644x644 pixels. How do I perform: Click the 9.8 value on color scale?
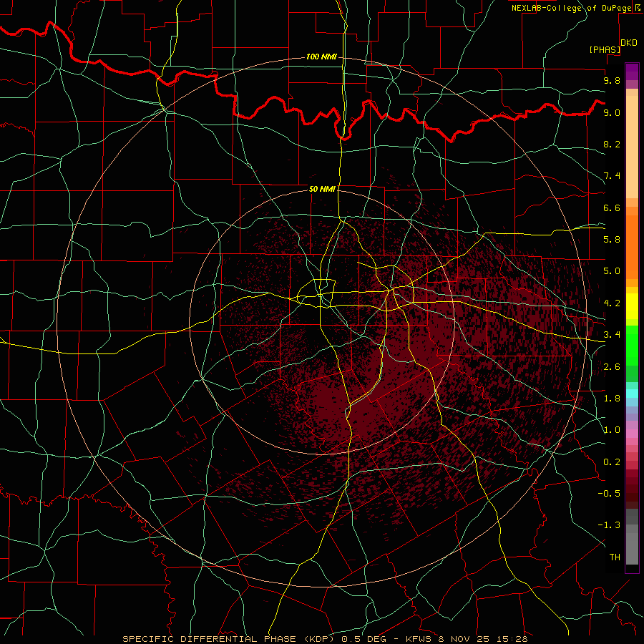612,80
